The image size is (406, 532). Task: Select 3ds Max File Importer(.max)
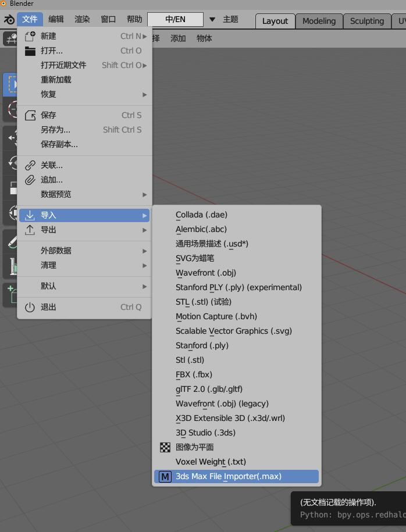click(x=236, y=477)
